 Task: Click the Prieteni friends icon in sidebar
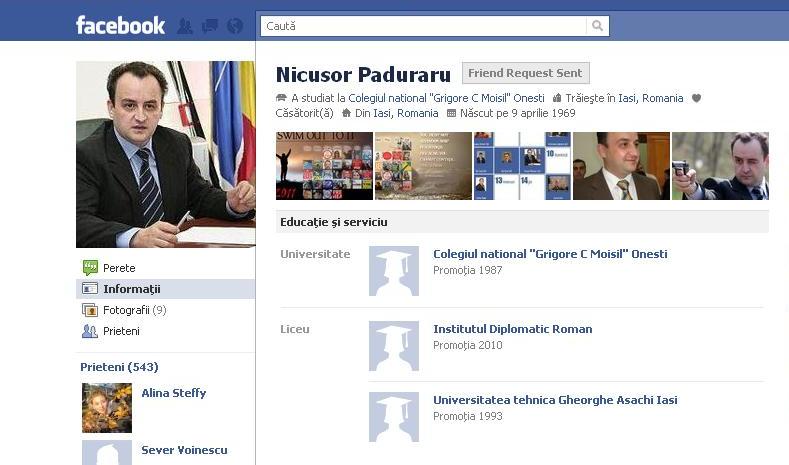pos(90,331)
